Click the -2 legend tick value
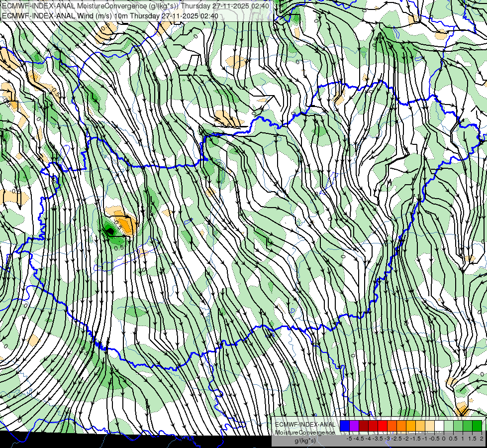Viewport: 487px width, 448px height. coord(406,439)
